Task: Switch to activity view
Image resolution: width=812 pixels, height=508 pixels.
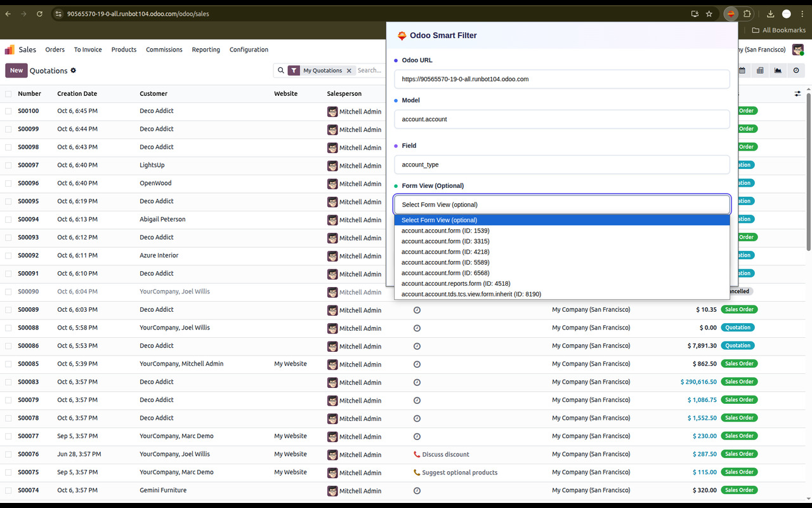Action: [796, 70]
